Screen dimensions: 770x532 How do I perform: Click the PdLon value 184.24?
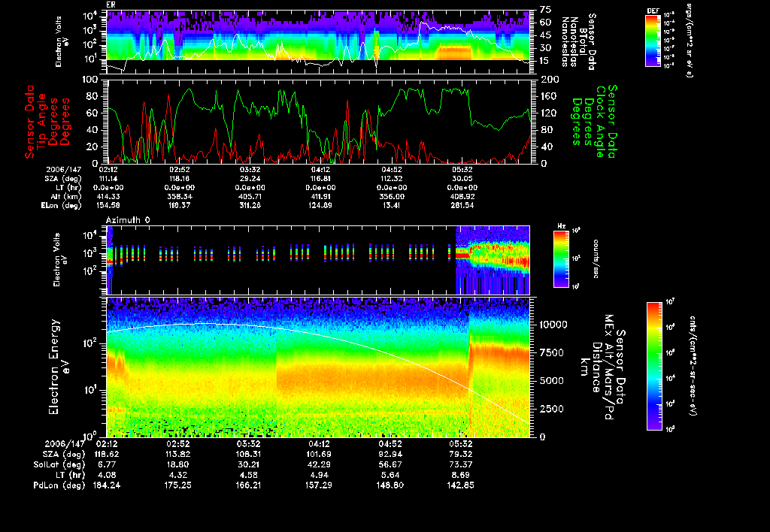[107, 485]
